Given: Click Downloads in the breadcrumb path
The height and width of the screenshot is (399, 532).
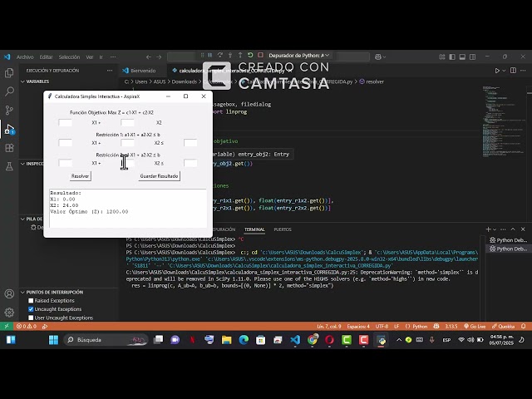Looking at the screenshot, I should point(185,81).
